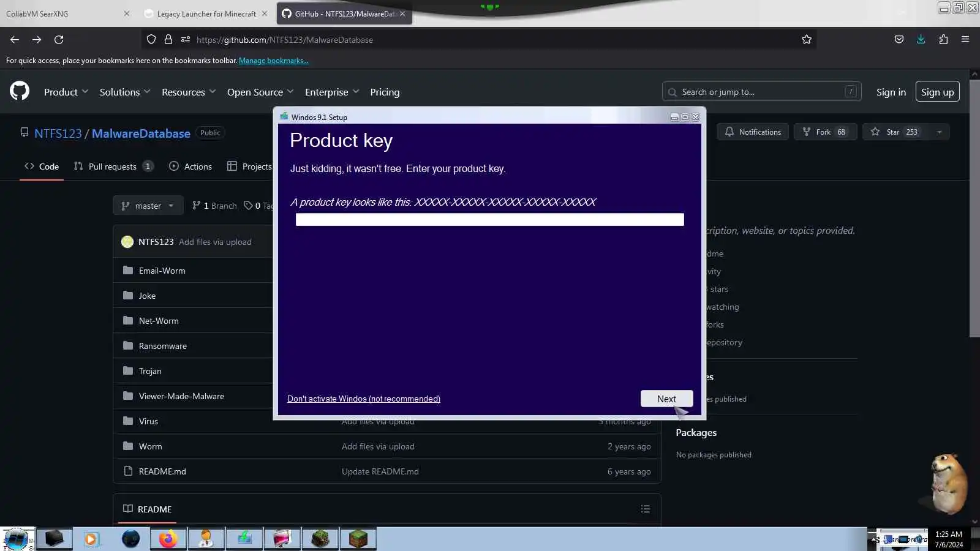
Task: Star the MalwareDatabase repository
Action: pos(896,132)
